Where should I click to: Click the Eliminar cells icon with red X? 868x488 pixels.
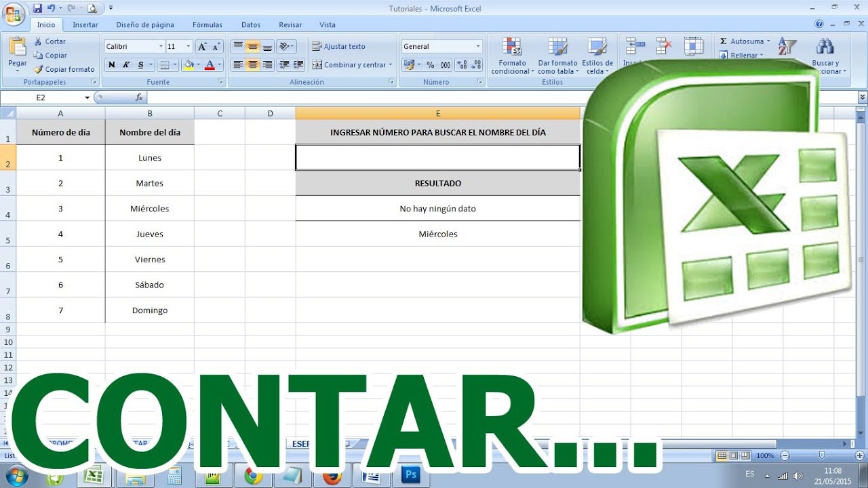coord(664,47)
